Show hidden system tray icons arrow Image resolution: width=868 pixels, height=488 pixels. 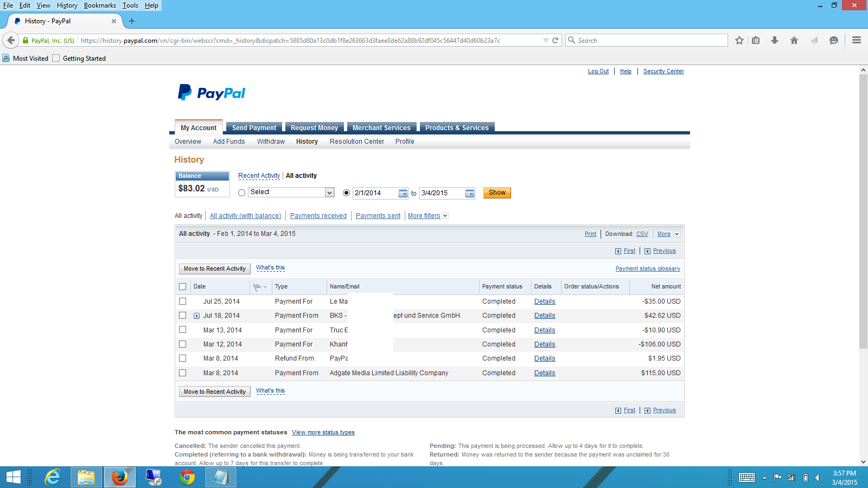(x=764, y=478)
